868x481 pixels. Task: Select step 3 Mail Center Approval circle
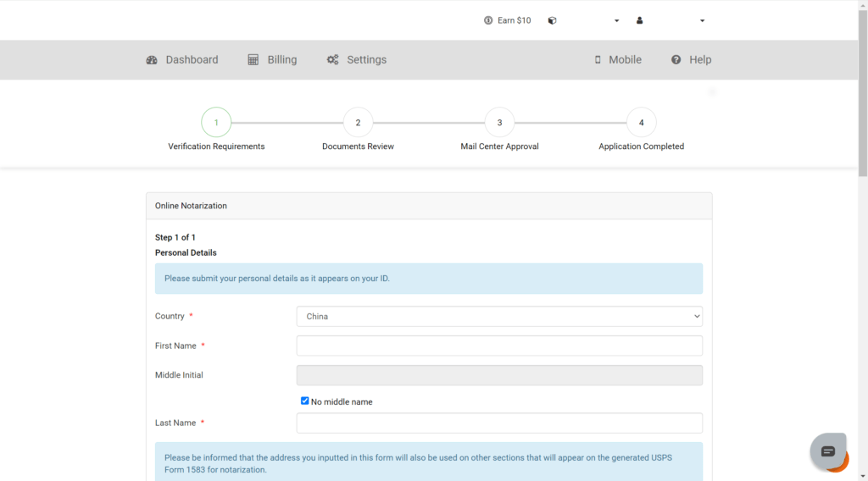tap(499, 122)
